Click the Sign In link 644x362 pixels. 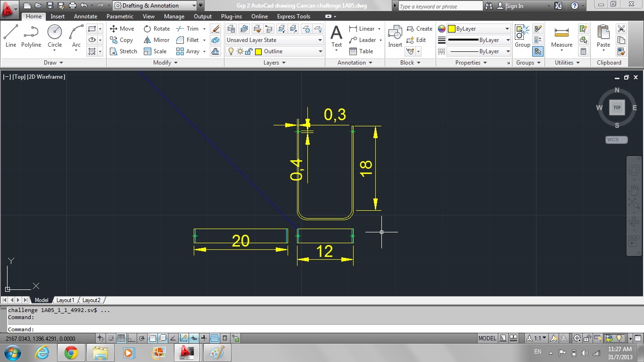(515, 6)
